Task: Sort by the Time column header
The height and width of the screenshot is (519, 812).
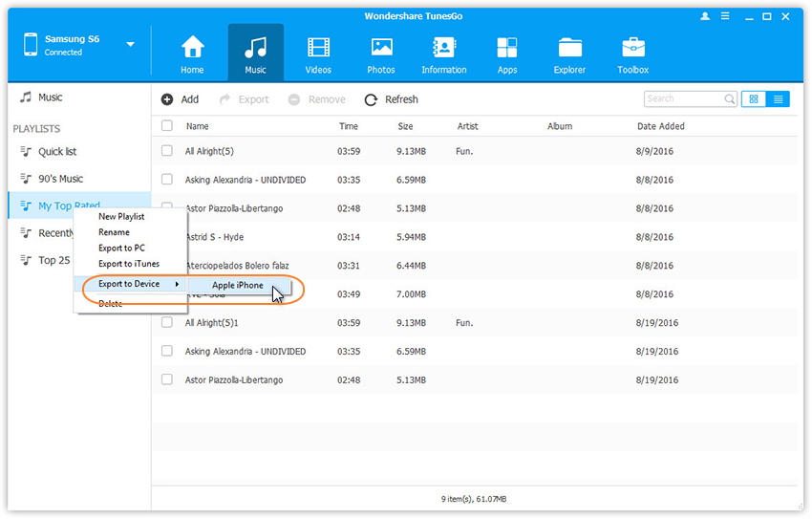Action: click(349, 126)
